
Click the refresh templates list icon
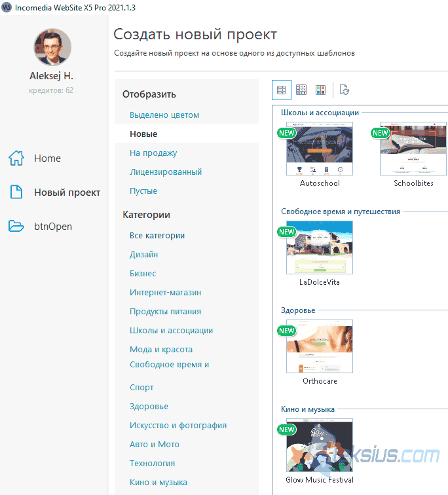344,90
